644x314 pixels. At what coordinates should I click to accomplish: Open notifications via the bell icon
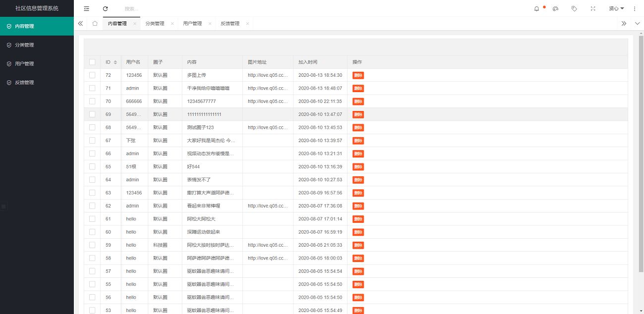[537, 8]
